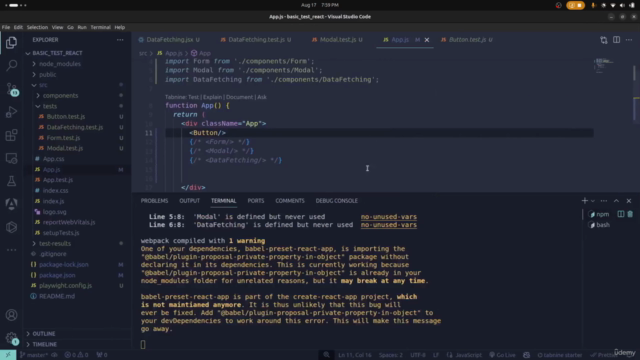Switch to DataFetching.jsx editor tab
Viewport: 640px width, 360px height.
coord(169,40)
